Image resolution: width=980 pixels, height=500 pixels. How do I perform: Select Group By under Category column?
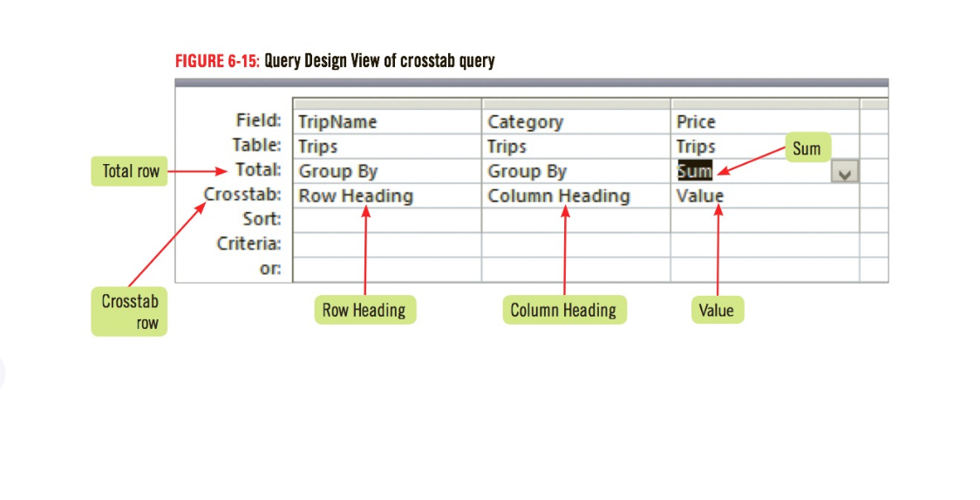tap(576, 171)
